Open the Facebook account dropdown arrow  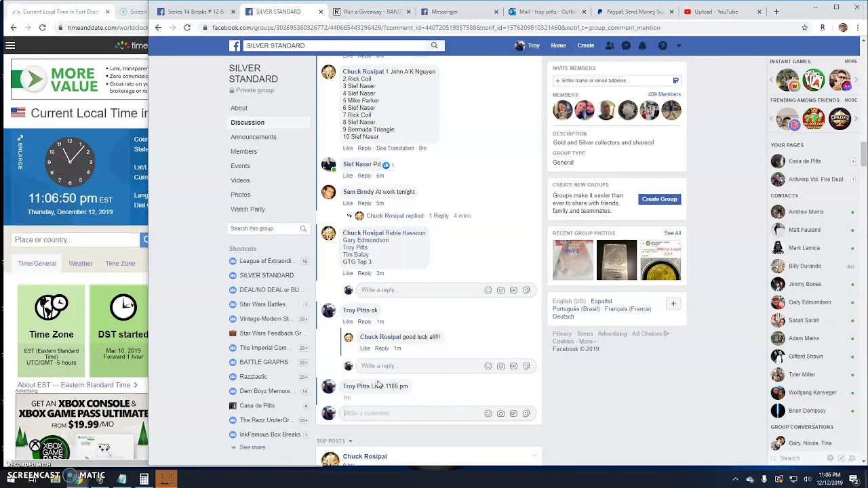679,45
